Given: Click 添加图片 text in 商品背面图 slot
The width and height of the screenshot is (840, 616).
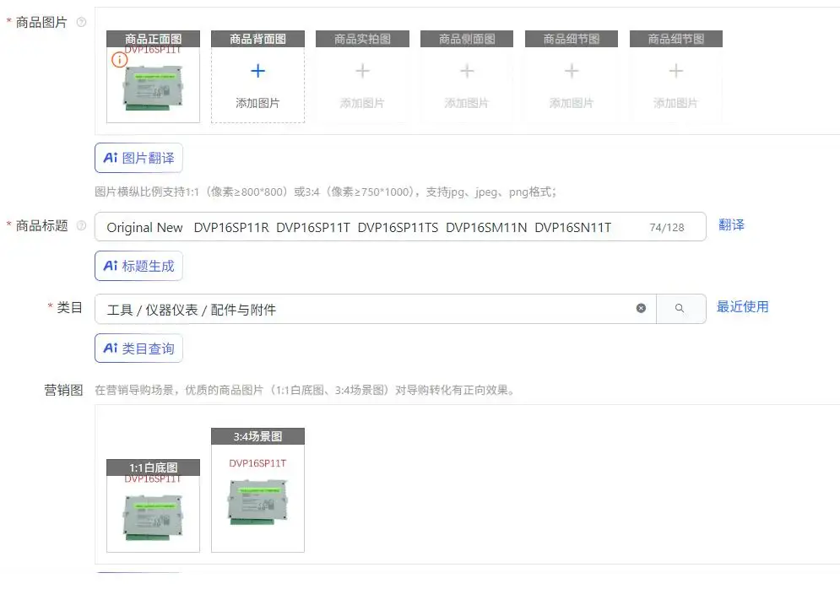Looking at the screenshot, I should coord(257,103).
